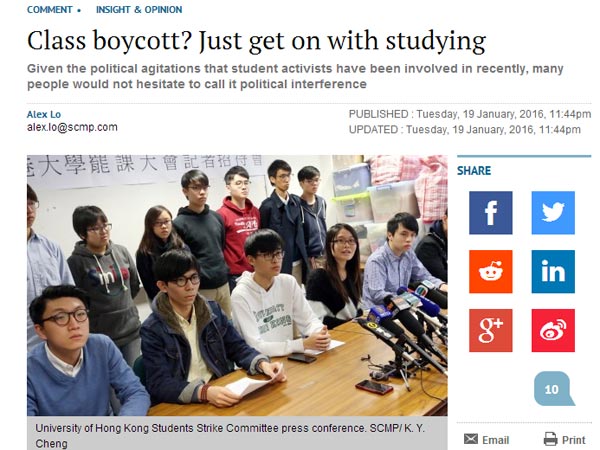Click the article headline about class boycott
600x450 pixels.
[x=256, y=41]
